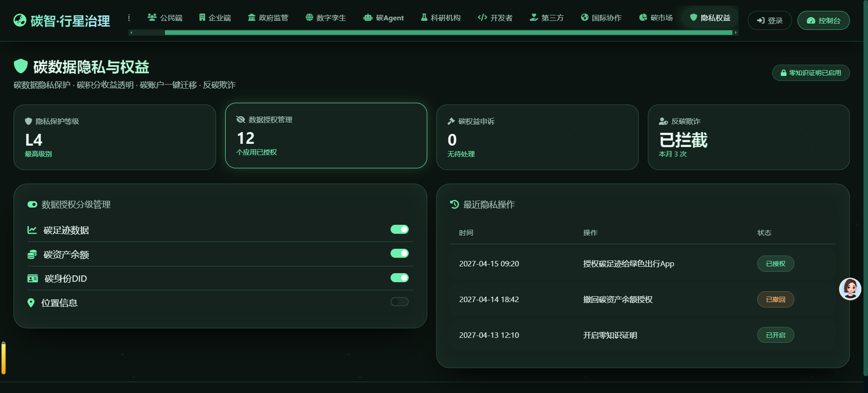Image resolution: width=868 pixels, height=393 pixels.
Task: Click the 撤回碳资产余额授权 row text
Action: [x=618, y=299]
